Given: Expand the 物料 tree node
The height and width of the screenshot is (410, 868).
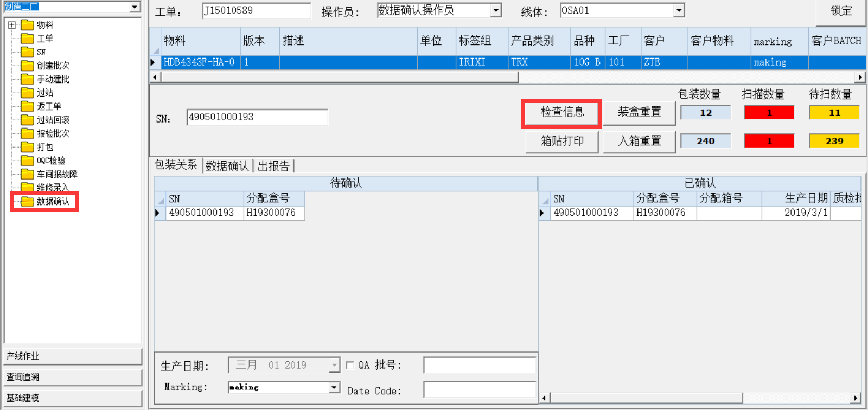Looking at the screenshot, I should click(12, 25).
